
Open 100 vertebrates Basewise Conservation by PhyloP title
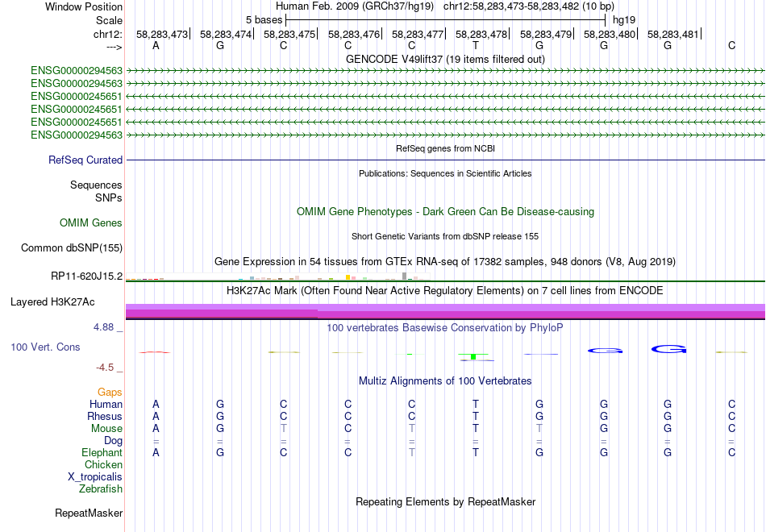pyautogui.click(x=445, y=328)
